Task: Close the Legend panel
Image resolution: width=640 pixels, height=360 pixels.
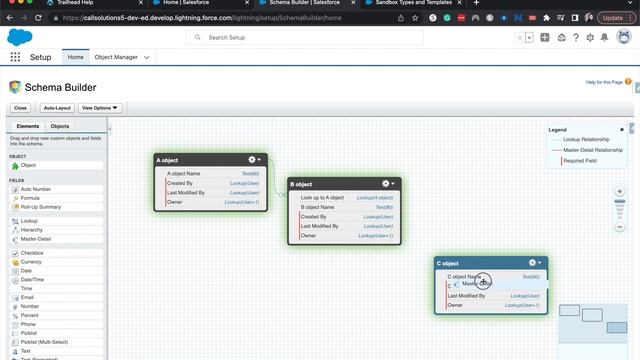Action: tap(622, 130)
